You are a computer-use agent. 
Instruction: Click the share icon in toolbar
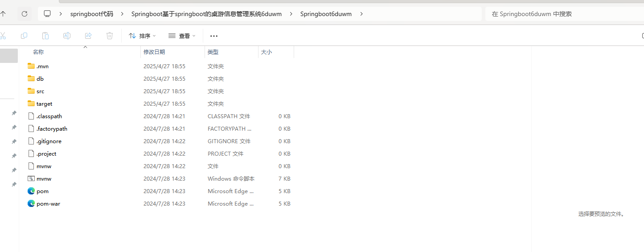coord(88,36)
